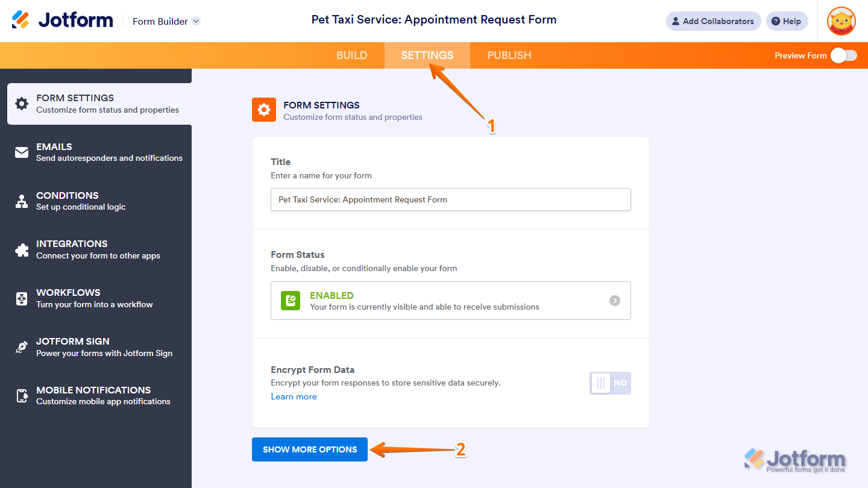Expand Show More Options
The image size is (868, 488).
point(310,449)
